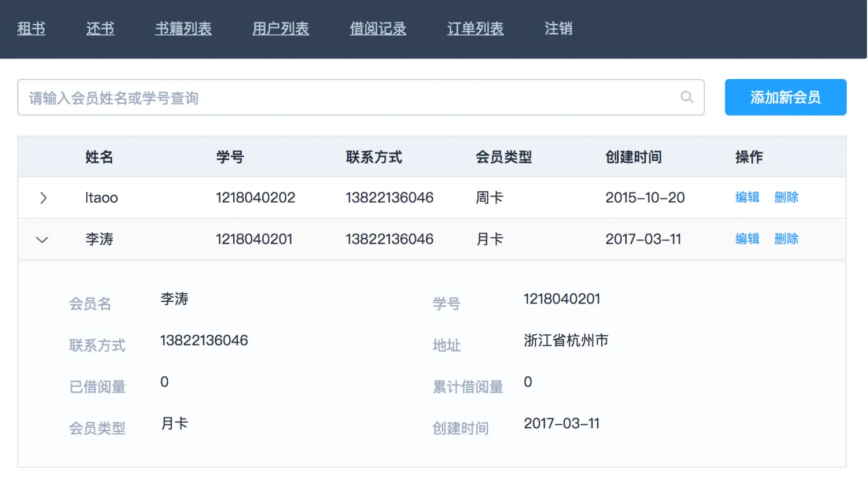This screenshot has height=481, width=868.
Task: Collapse the 李涛 member row details
Action: pyautogui.click(x=42, y=239)
